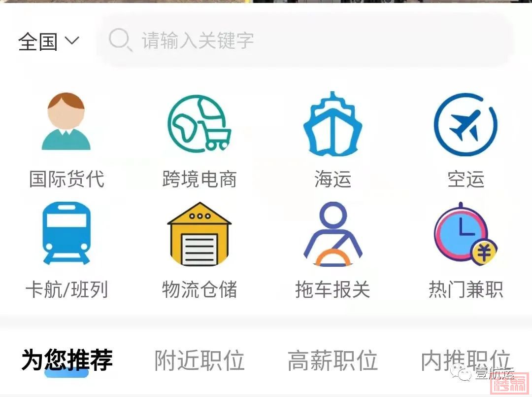Open the 国际货代 person icon
Viewport: 532px width, 397px height.
point(66,121)
